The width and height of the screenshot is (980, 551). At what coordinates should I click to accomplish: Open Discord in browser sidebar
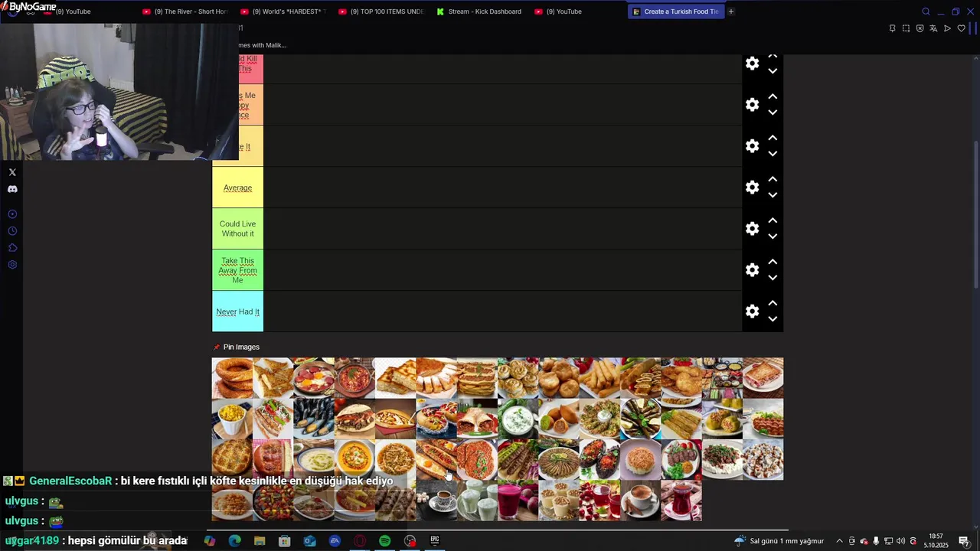click(12, 189)
